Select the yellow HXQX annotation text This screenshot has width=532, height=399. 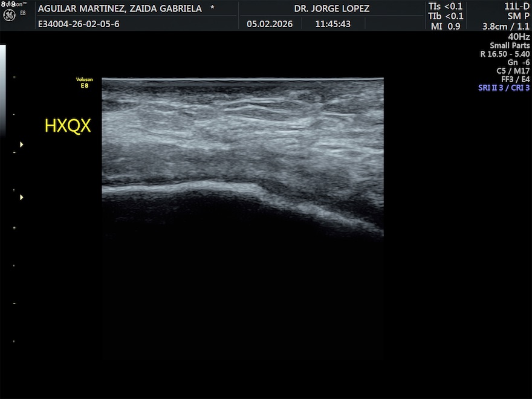[68, 126]
